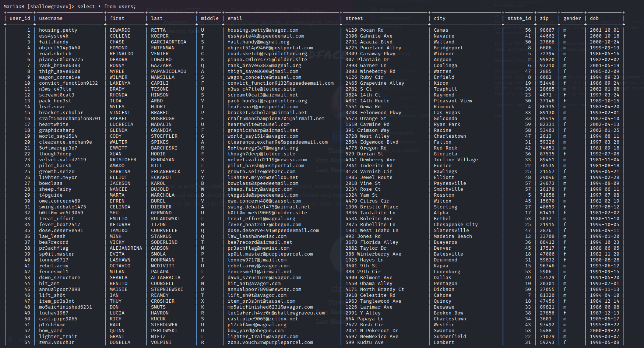Open the Users page on Hacktober CTF site

(x=216, y=10)
